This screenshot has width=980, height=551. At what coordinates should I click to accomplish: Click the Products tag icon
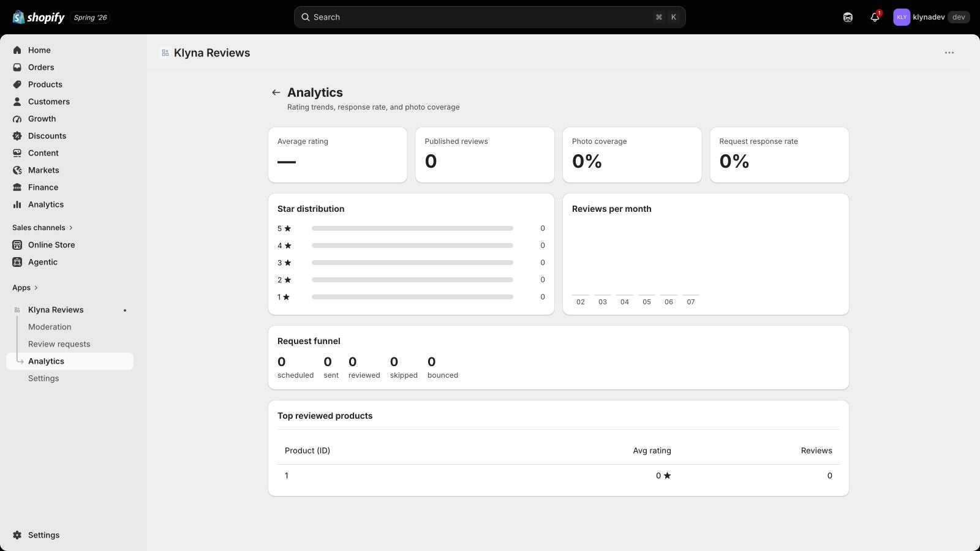17,84
